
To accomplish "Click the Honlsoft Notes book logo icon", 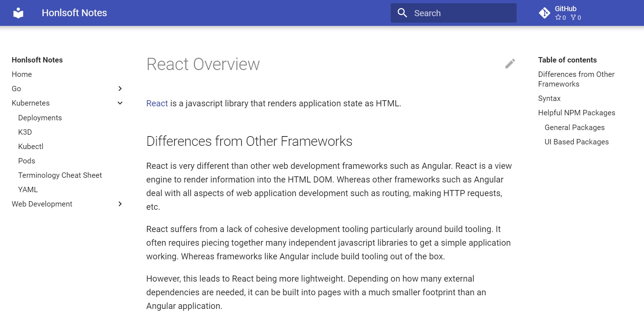I will point(18,13).
